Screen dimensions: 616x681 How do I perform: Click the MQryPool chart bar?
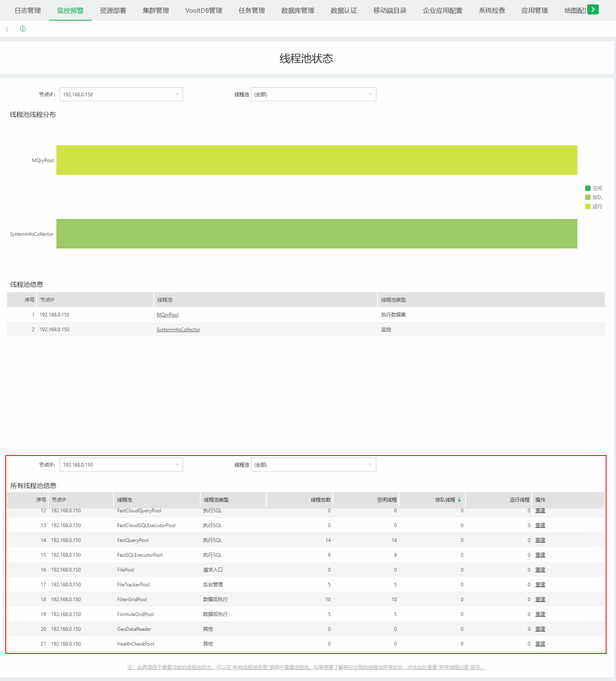317,160
